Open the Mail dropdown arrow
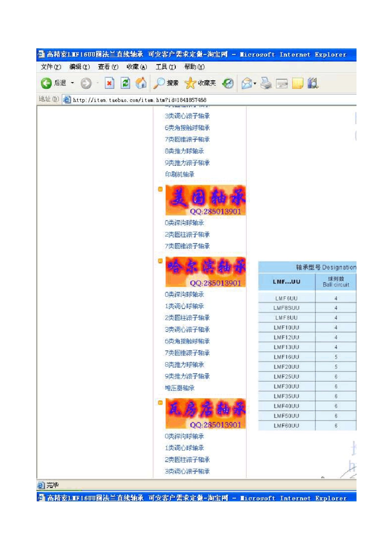The width and height of the screenshot is (392, 555). click(255, 84)
